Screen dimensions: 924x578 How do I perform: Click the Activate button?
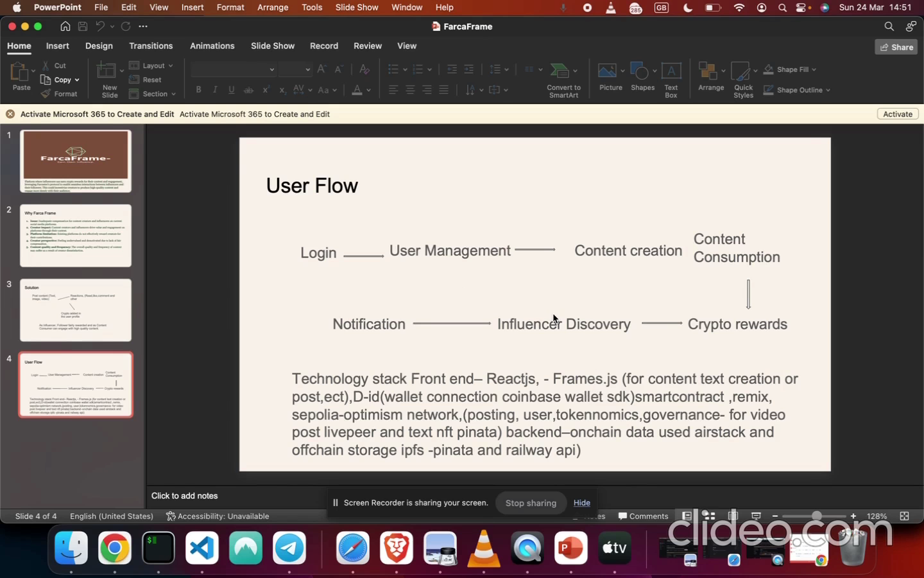(x=898, y=114)
